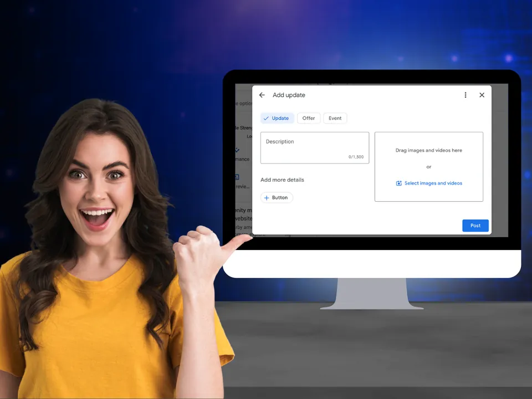The height and width of the screenshot is (399, 532).
Task: Click the dimmed page area right of the dialog
Action: pos(500,160)
